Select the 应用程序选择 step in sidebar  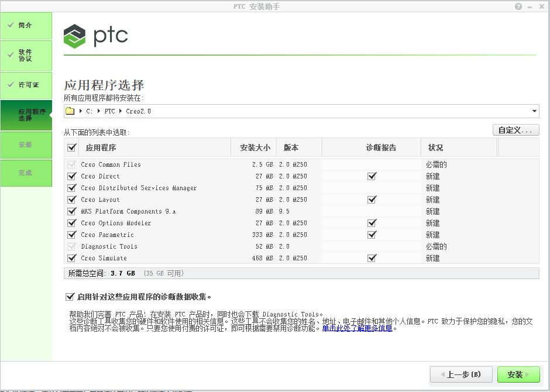pos(26,115)
